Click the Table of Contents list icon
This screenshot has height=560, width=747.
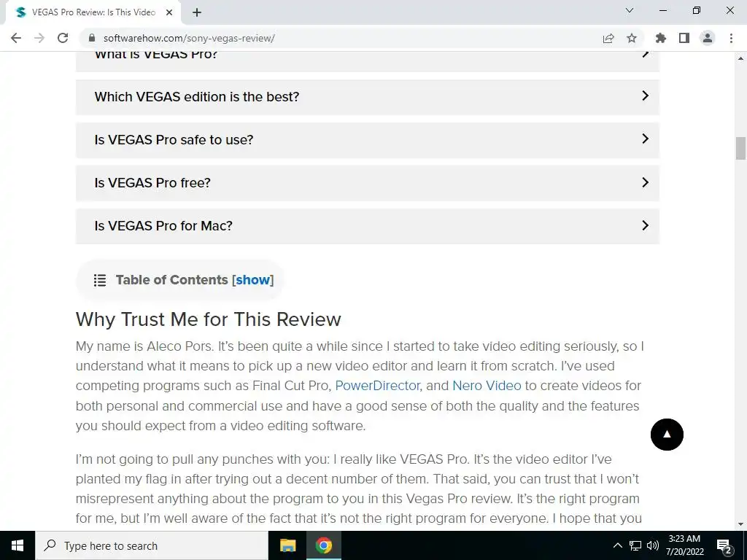click(99, 280)
